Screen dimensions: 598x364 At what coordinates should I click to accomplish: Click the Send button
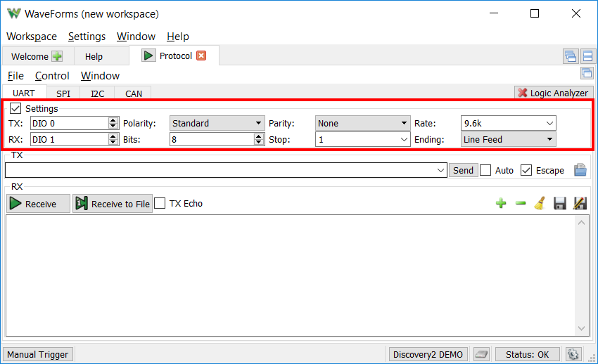click(463, 170)
